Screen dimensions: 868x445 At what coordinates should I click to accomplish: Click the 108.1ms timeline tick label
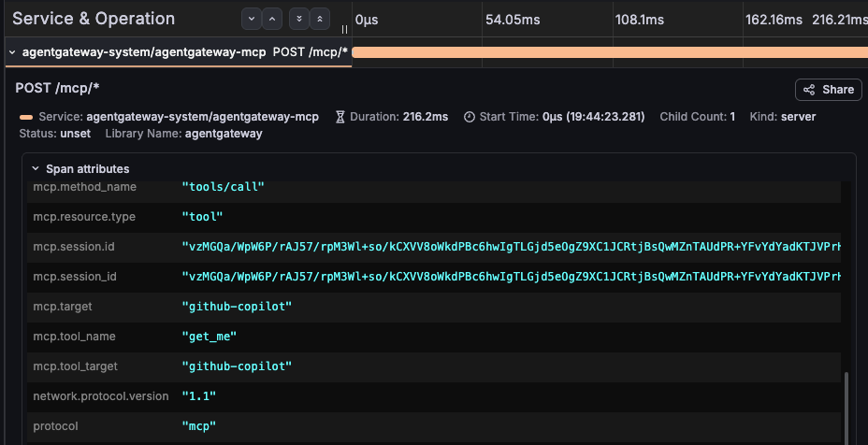pos(640,20)
